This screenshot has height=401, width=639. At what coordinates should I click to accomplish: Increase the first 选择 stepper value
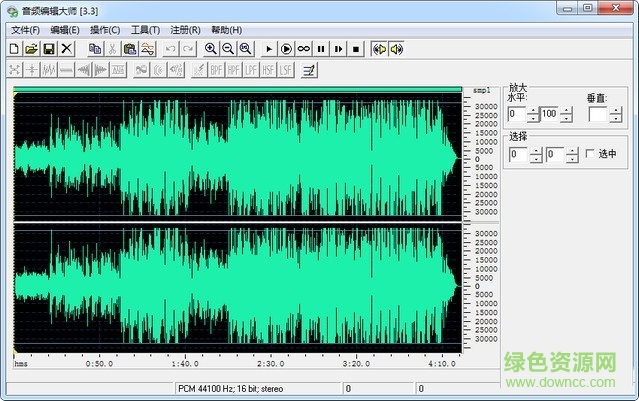[535, 150]
